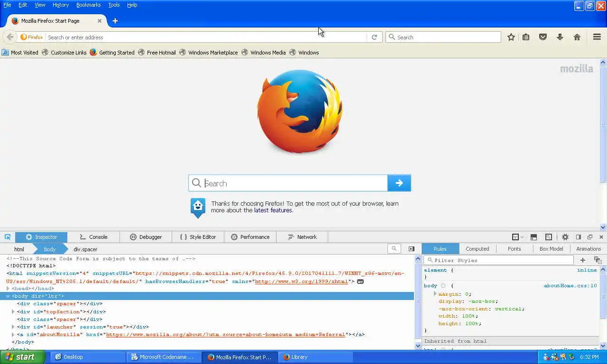This screenshot has height=364, width=607.
Task: Open the Tools menu
Action: (x=114, y=5)
